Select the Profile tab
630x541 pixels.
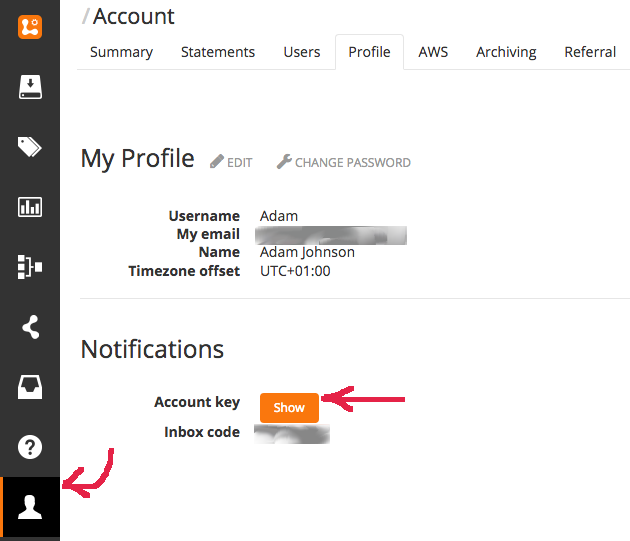coord(369,52)
